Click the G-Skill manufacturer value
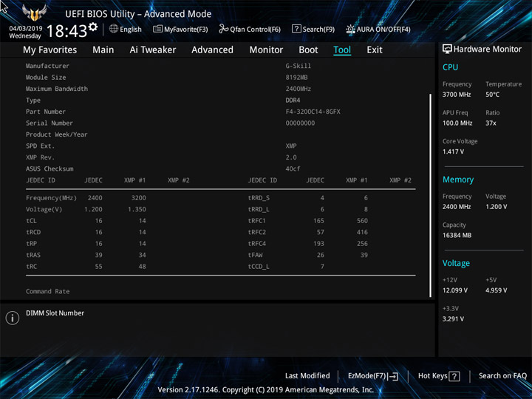The image size is (532, 399). click(x=299, y=66)
